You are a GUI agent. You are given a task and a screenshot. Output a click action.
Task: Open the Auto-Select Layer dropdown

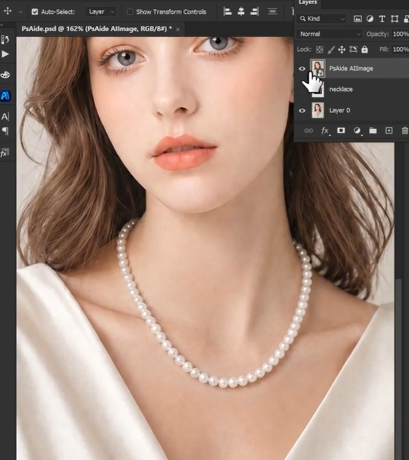[101, 12]
